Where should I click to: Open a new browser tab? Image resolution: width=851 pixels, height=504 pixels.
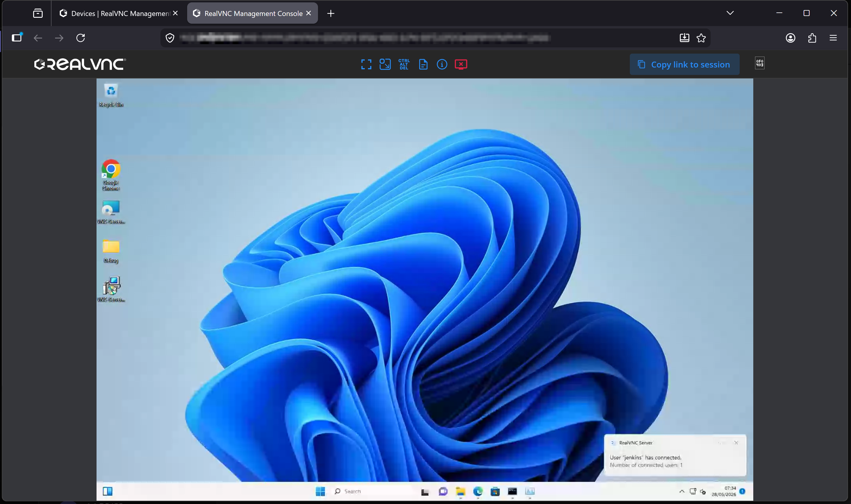coord(331,13)
